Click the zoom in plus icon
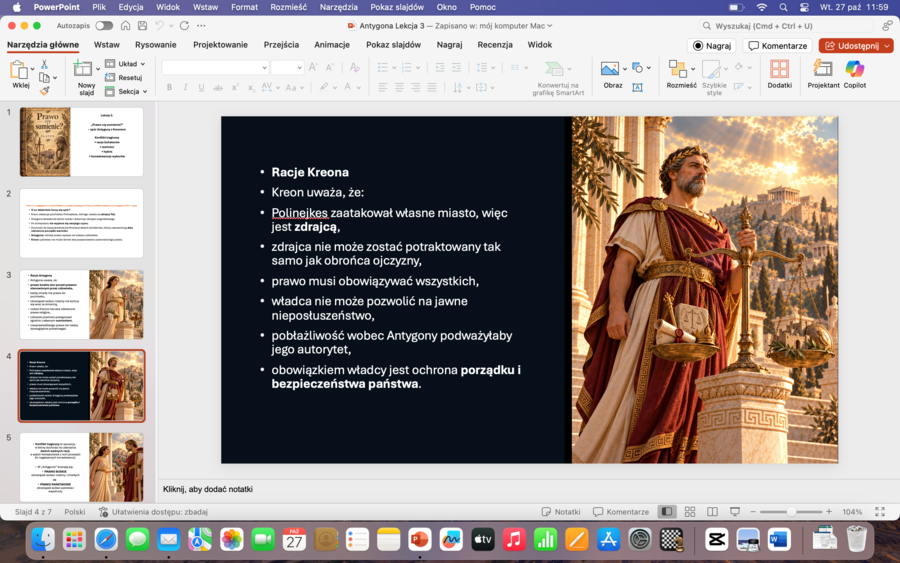This screenshot has width=900, height=563. [x=829, y=511]
